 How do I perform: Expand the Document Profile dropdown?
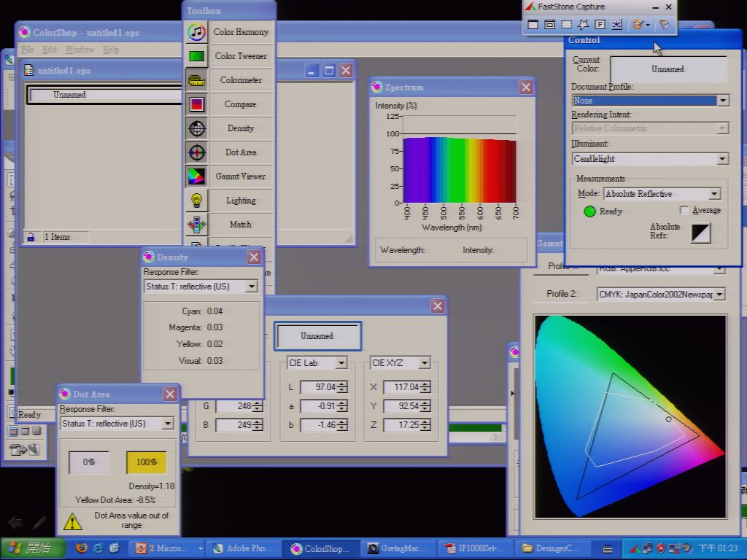[x=723, y=101]
